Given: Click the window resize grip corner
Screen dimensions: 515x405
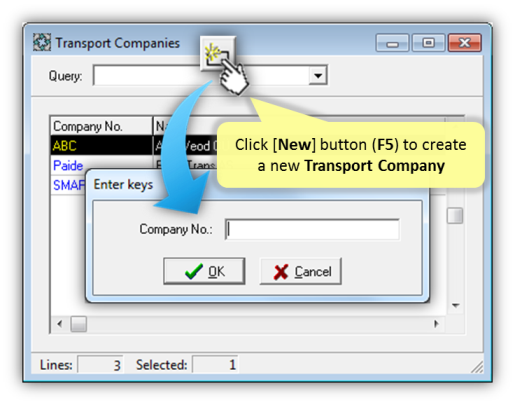Looking at the screenshot, I should tap(477, 367).
